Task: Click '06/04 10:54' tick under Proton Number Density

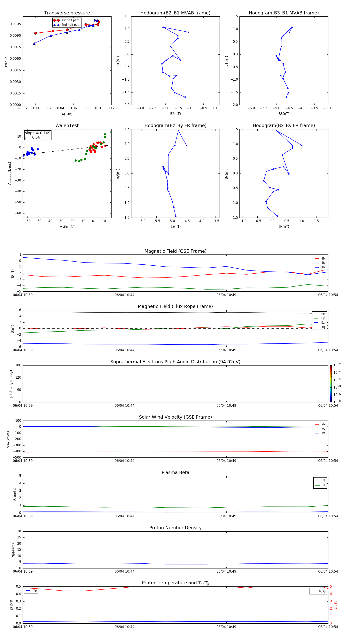Action: click(328, 571)
